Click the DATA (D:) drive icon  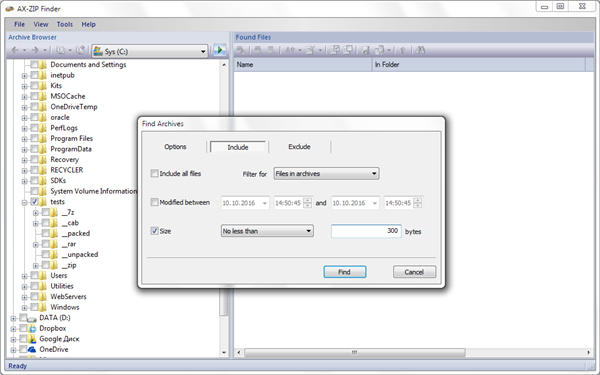(32, 318)
